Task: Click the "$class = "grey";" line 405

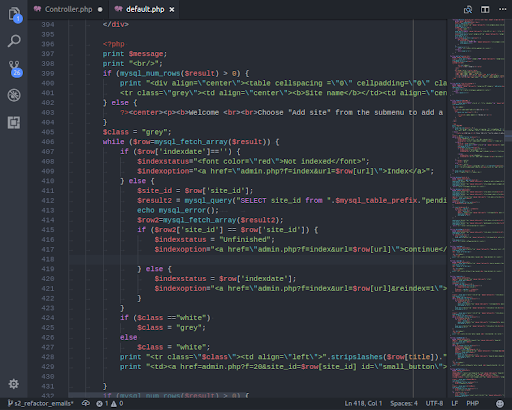Action: (x=137, y=132)
